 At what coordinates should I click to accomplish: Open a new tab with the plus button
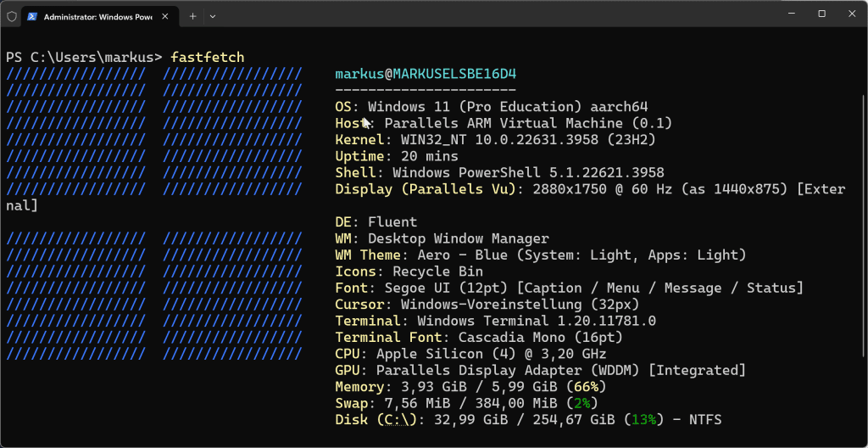[192, 17]
